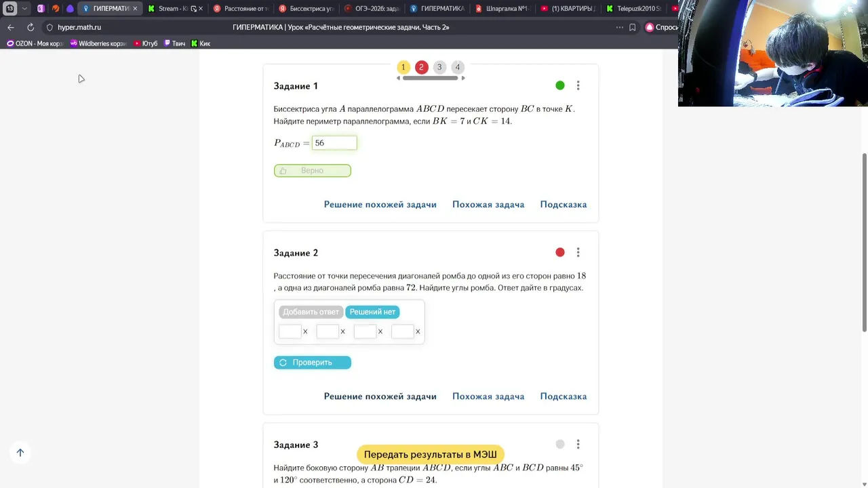Open the pinned purple tab at the far left
The width and height of the screenshot is (868, 488).
[x=41, y=9]
